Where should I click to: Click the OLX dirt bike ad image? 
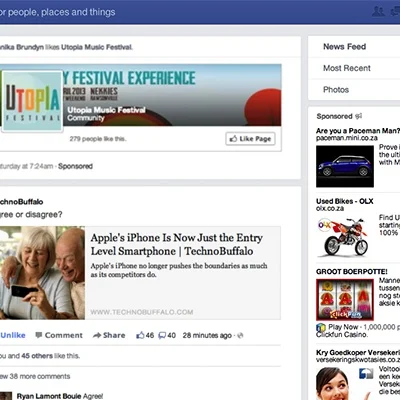point(345,237)
